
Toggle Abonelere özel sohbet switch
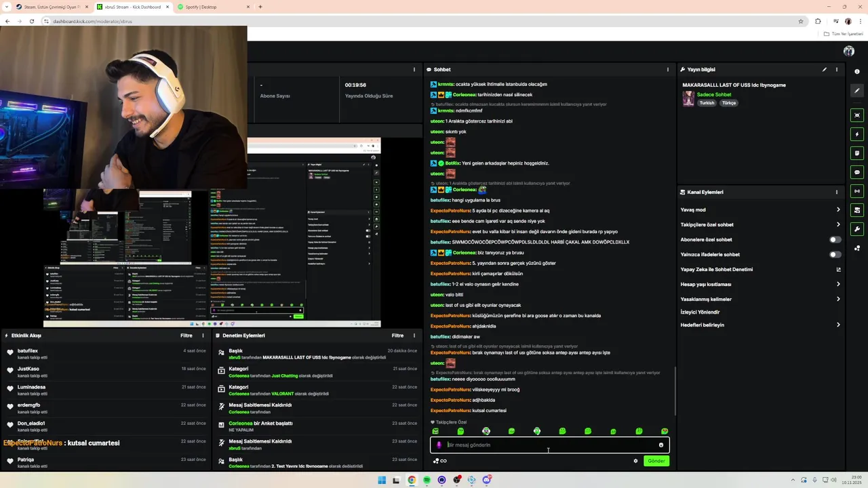click(835, 239)
